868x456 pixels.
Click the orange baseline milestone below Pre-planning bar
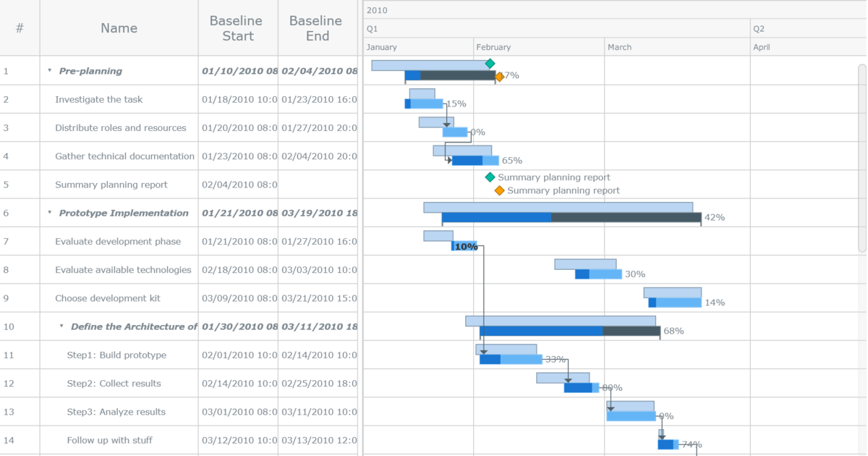pyautogui.click(x=500, y=75)
